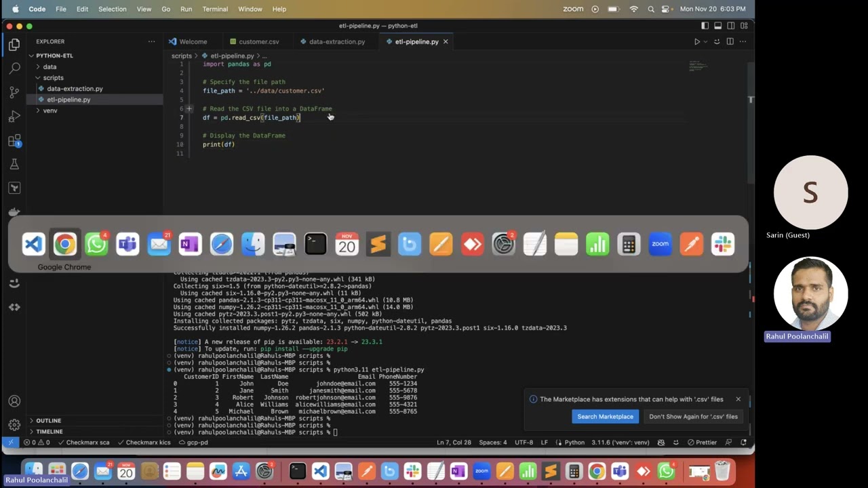Open Ln 7, Col 28 go-to-line
The height and width of the screenshot is (488, 868).
pos(454,443)
